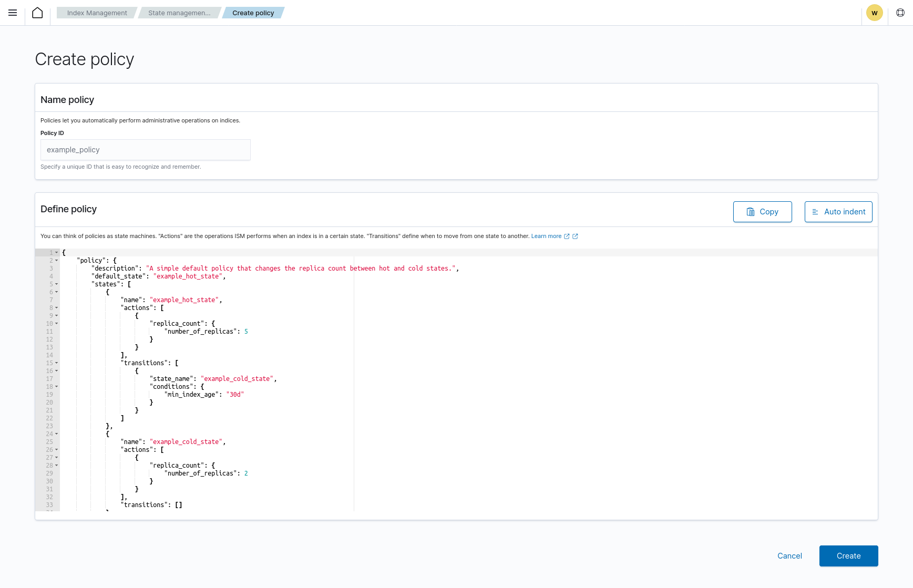Click "name": "example_cold_state" on line 25

173,442
